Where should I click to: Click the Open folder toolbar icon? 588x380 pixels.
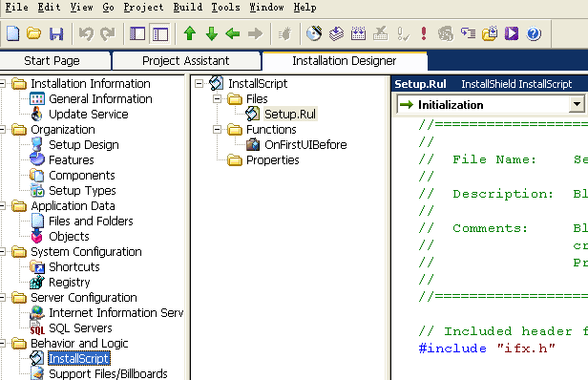coord(34,33)
